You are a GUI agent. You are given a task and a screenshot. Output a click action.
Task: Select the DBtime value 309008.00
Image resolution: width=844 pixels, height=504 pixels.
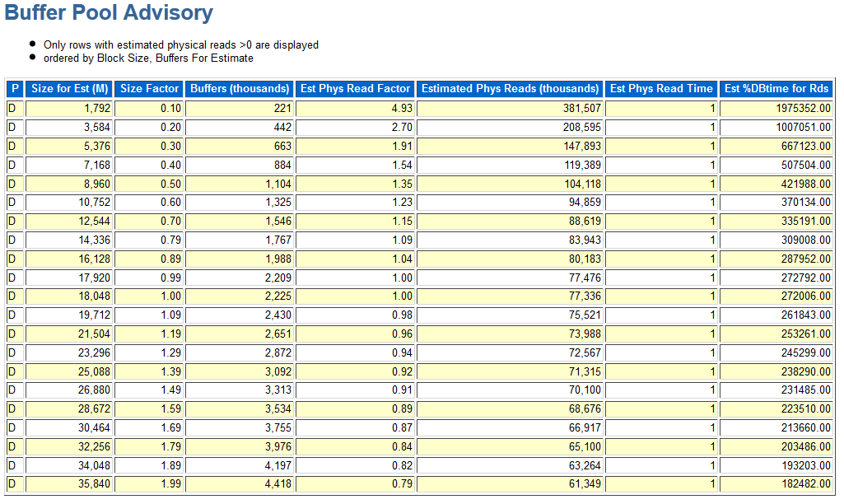pyautogui.click(x=776, y=240)
